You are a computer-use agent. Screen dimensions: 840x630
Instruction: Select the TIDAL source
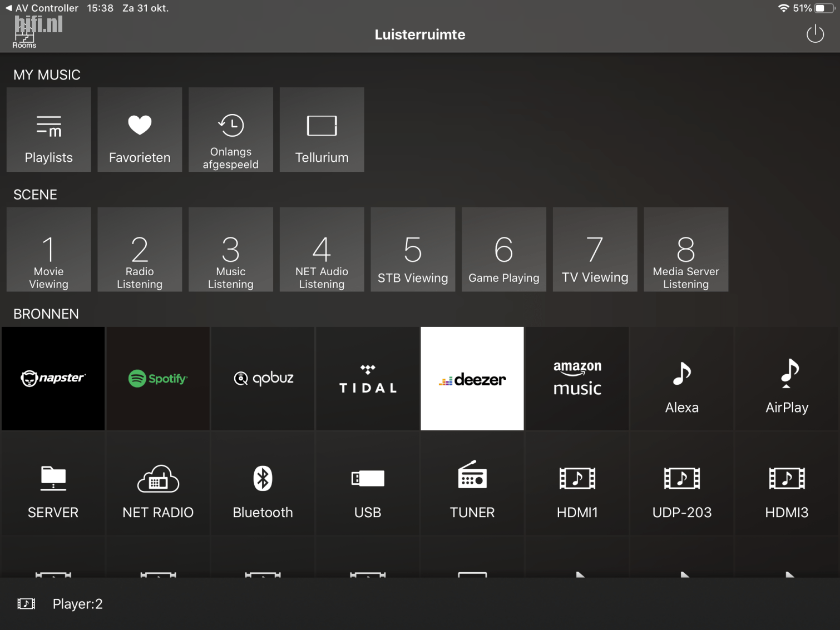pyautogui.click(x=368, y=379)
